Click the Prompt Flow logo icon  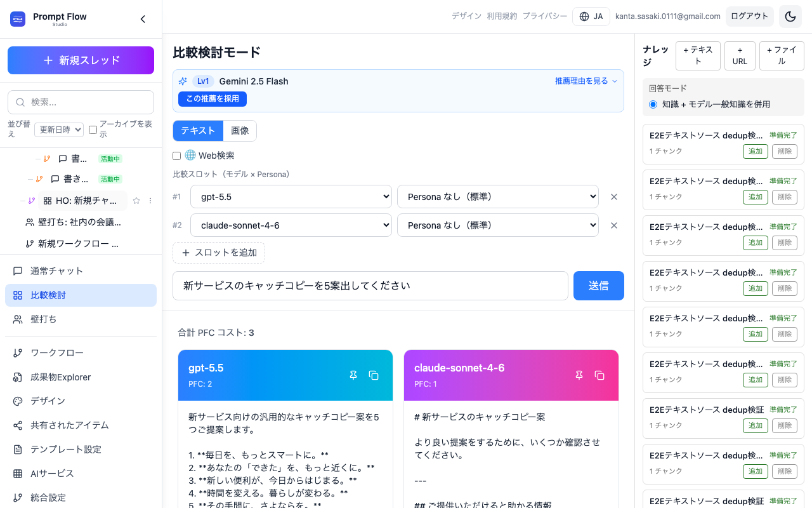pos(18,19)
